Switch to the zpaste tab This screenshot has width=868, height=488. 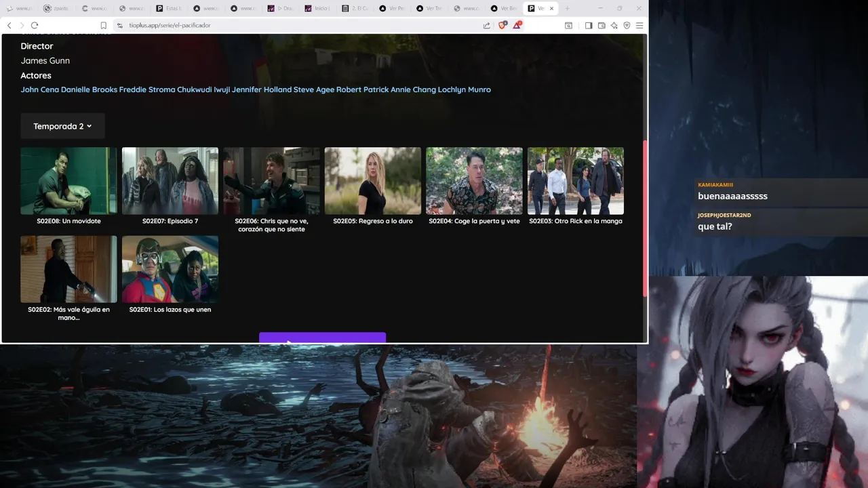click(x=56, y=8)
